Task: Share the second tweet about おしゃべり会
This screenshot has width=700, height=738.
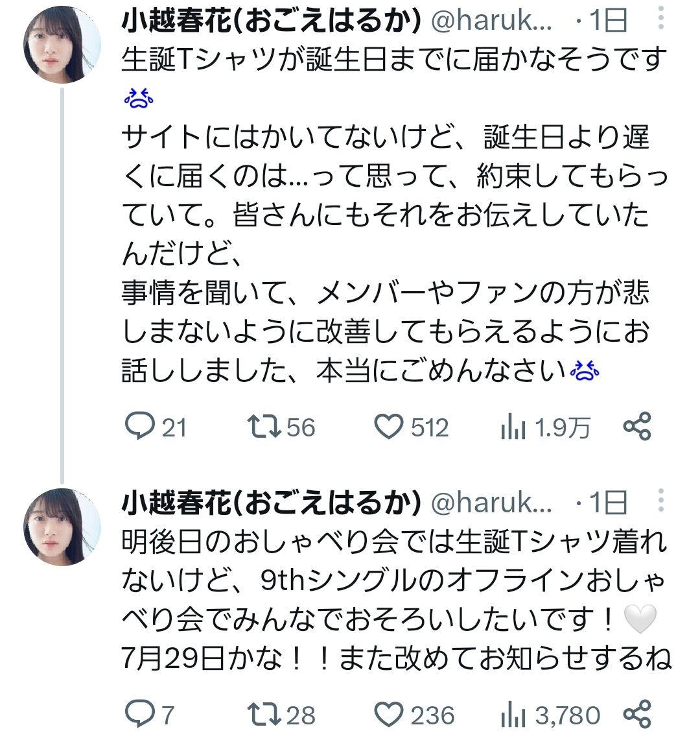Action: pos(636,715)
